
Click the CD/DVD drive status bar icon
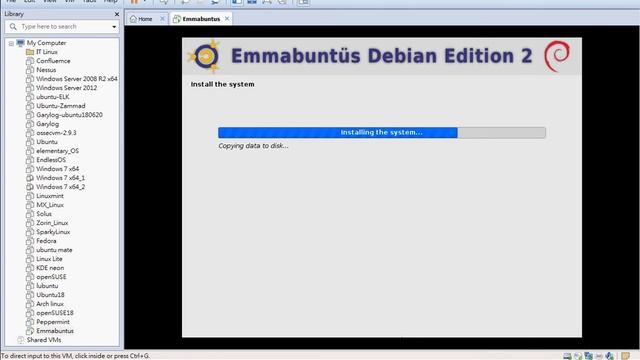click(x=578, y=356)
